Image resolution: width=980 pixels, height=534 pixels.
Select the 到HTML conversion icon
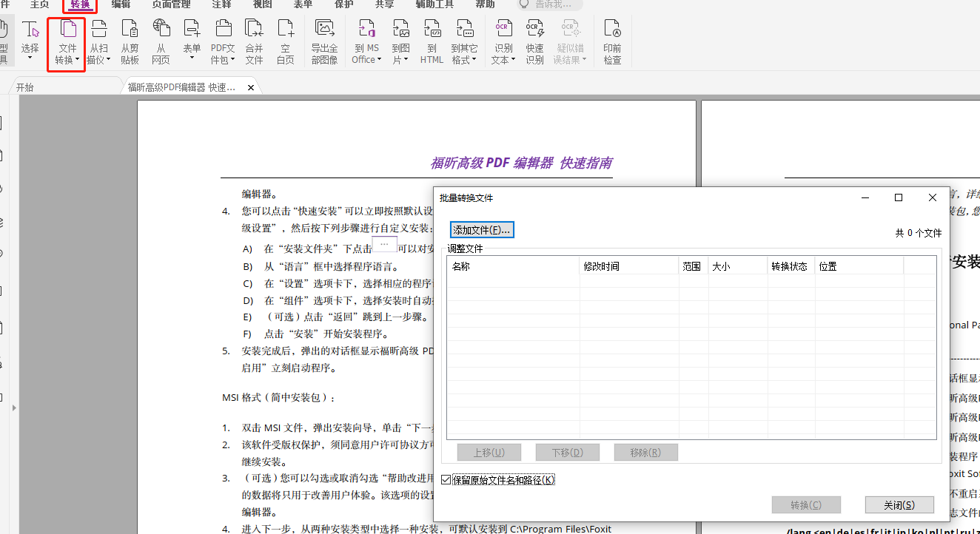[431, 42]
